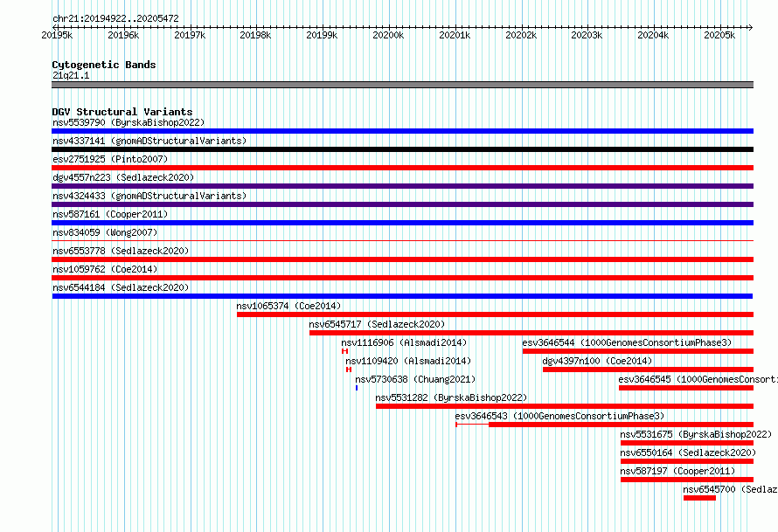Click the nsv6550164 (Sedlazeck2020) label

(688, 453)
